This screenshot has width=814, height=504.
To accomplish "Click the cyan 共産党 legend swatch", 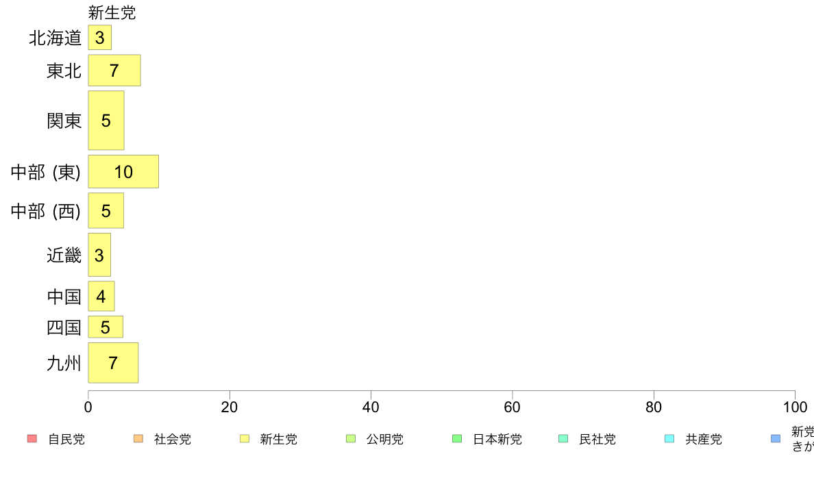I will (x=669, y=438).
